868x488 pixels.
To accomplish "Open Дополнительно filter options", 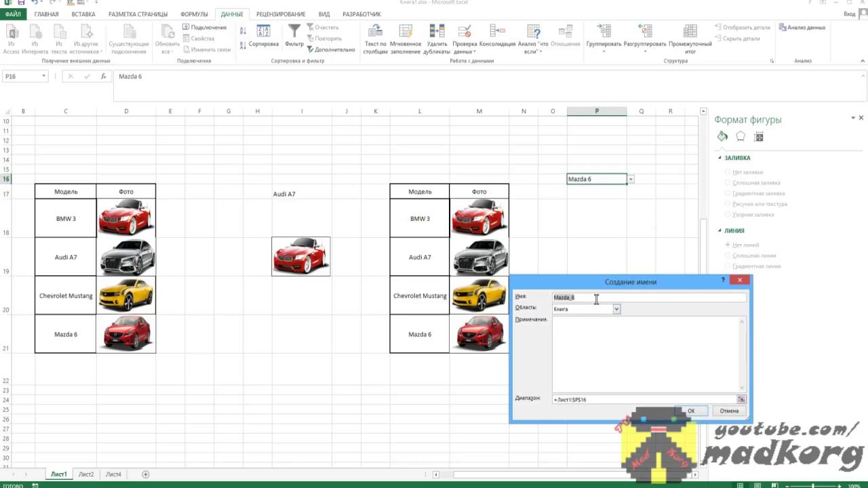I will pyautogui.click(x=330, y=49).
